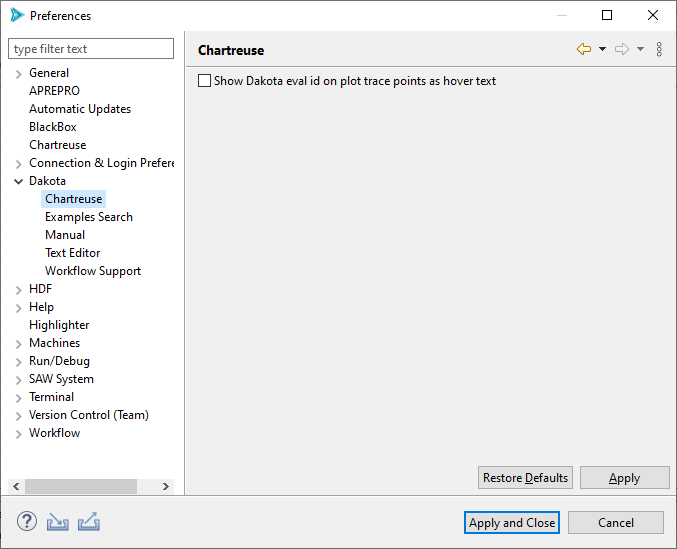Image resolution: width=677 pixels, height=549 pixels.
Task: Select the Text Editor preference page
Action: coord(72,253)
